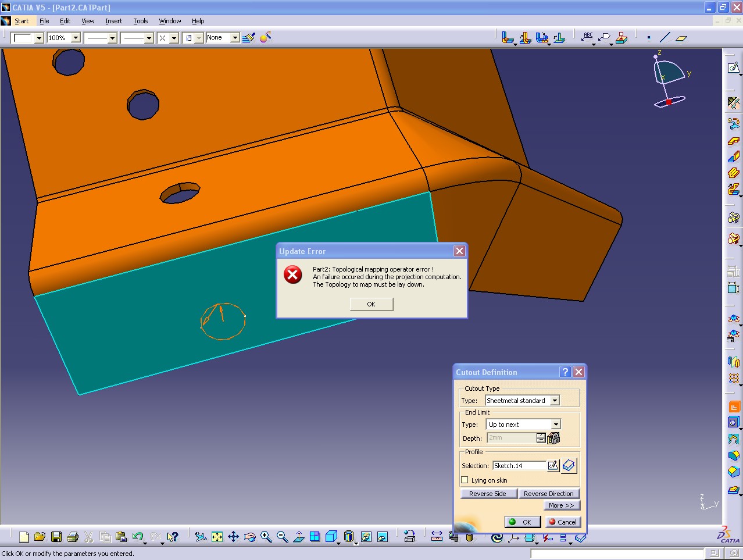Image resolution: width=743 pixels, height=560 pixels.
Task: Click the Normal View icon
Action: (299, 537)
